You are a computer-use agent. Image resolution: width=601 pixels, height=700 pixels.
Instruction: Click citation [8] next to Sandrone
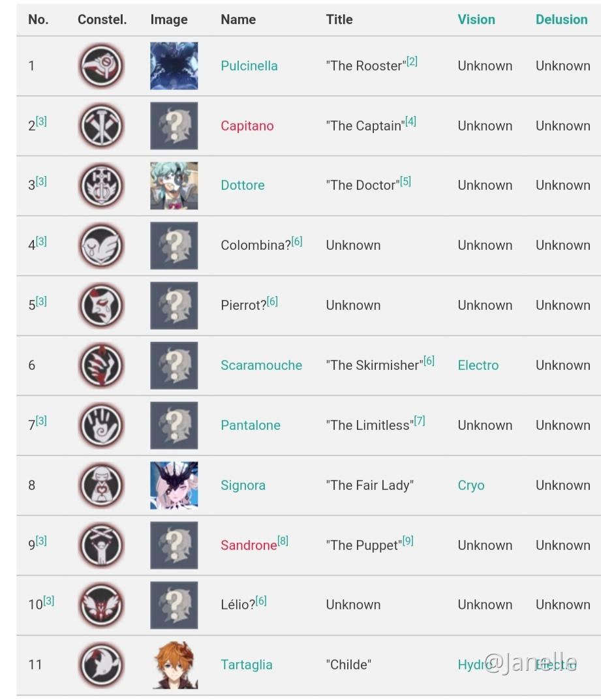coord(283,541)
